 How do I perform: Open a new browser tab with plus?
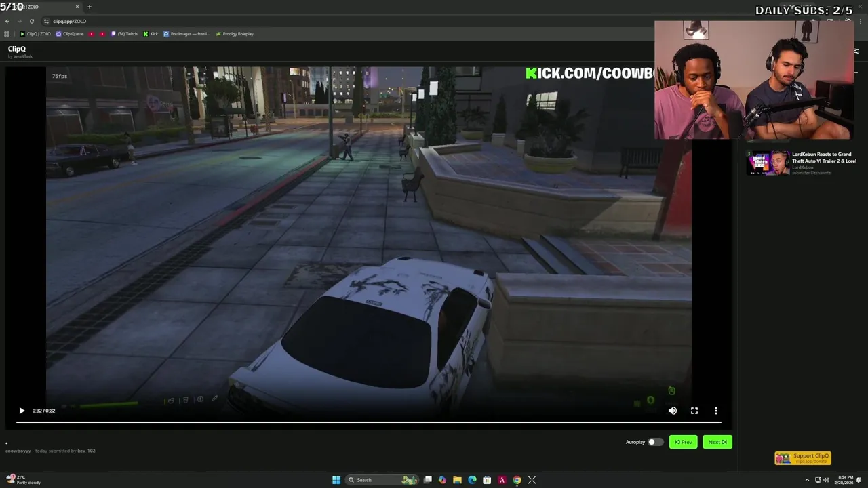click(89, 7)
